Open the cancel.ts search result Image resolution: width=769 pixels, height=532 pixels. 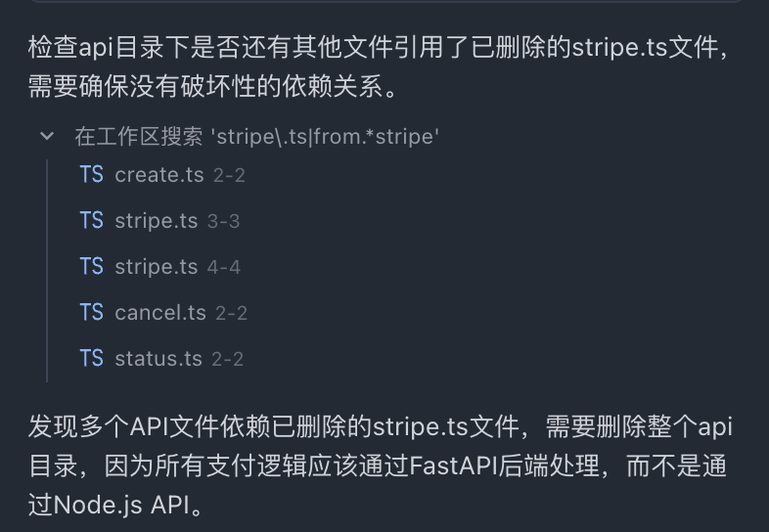click(x=160, y=313)
